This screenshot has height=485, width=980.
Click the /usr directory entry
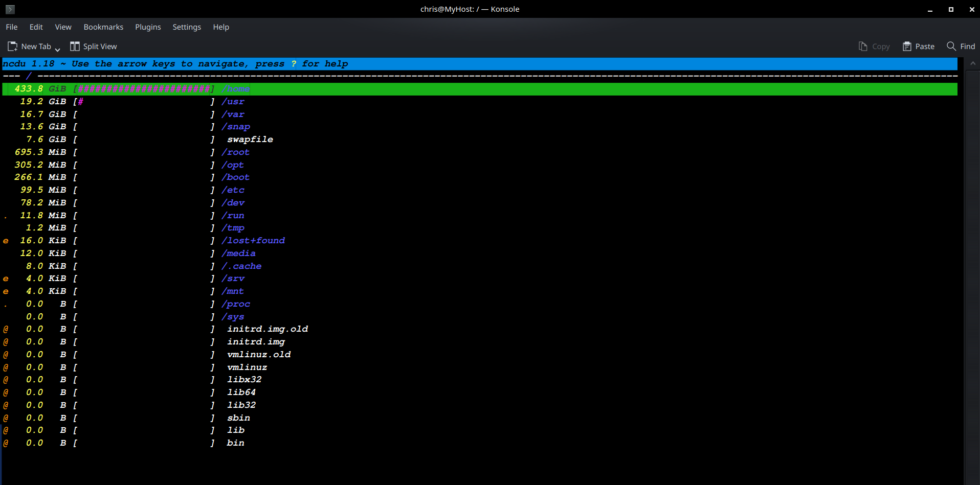233,102
